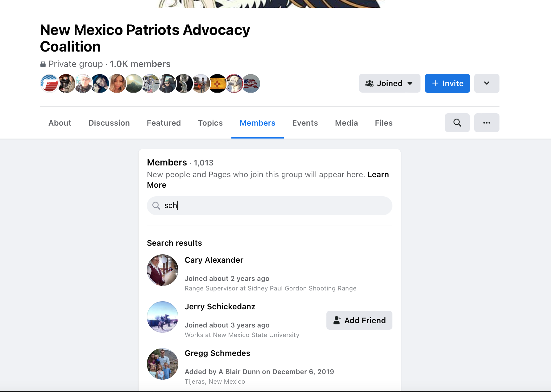The width and height of the screenshot is (551, 392).
Task: Open the three-dots more options button
Action: (487, 123)
